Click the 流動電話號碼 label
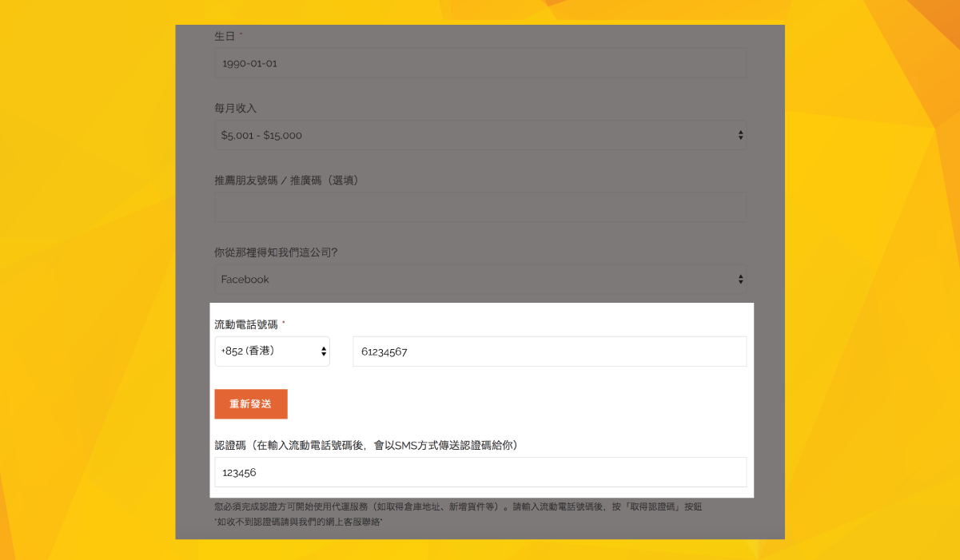 246,324
